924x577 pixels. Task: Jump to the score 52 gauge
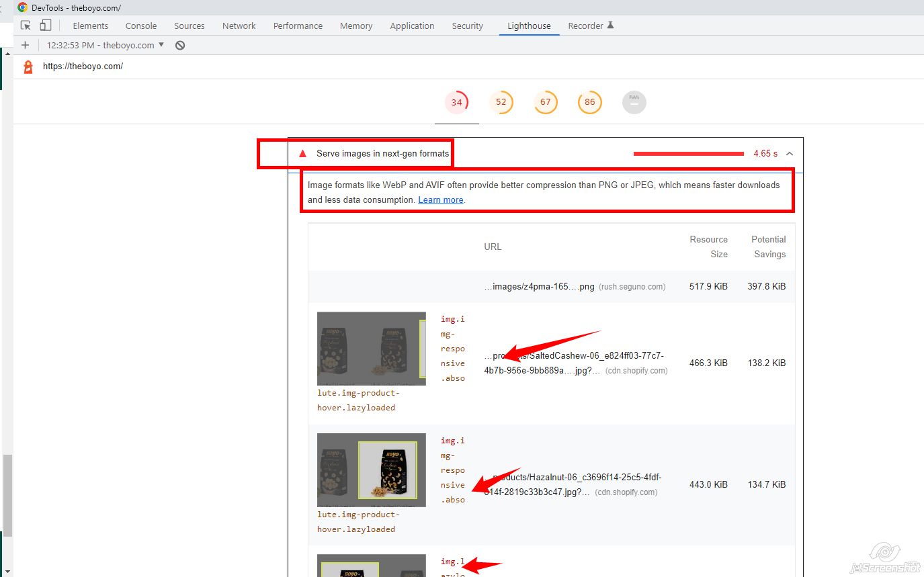click(501, 102)
